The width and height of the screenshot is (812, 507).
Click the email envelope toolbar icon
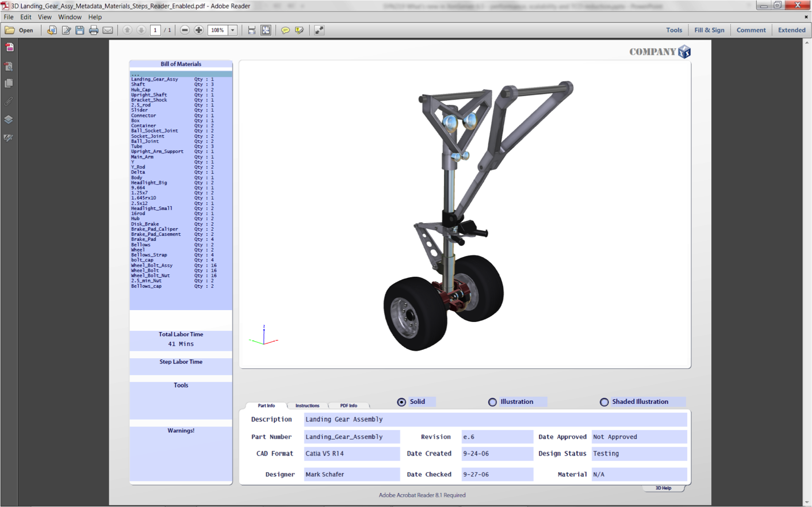point(108,30)
